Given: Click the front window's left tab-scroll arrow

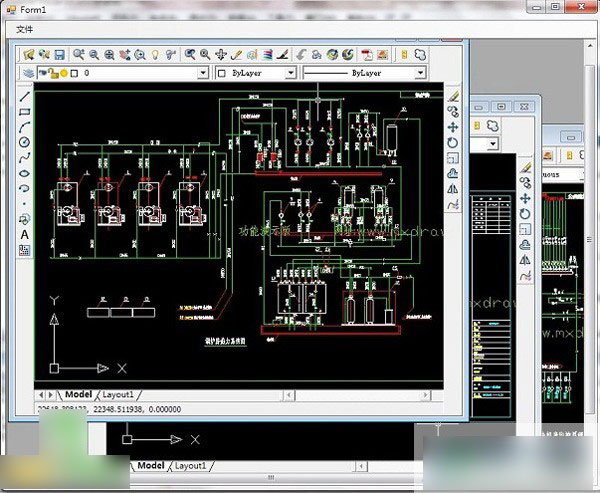Looking at the screenshot, I should coord(41,395).
